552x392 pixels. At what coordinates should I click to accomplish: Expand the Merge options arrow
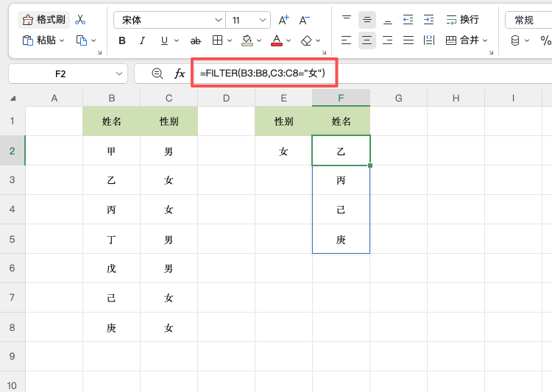[485, 40]
